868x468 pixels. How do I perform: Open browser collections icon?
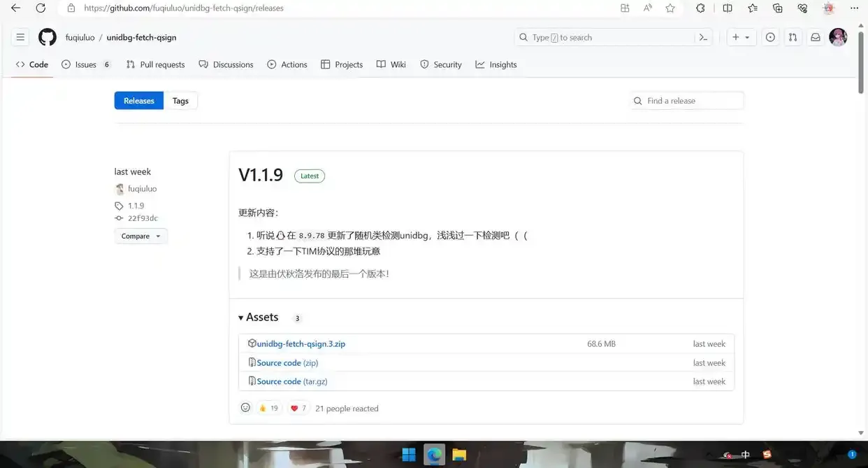point(778,8)
